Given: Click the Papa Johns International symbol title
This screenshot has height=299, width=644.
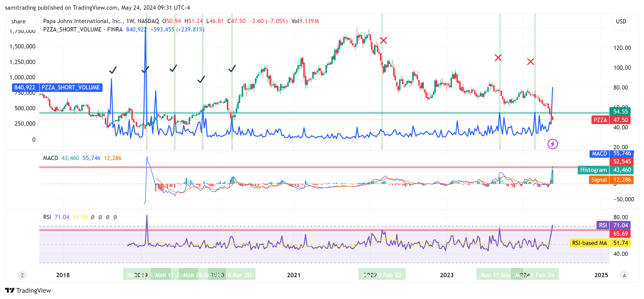Looking at the screenshot, I should click(x=101, y=21).
